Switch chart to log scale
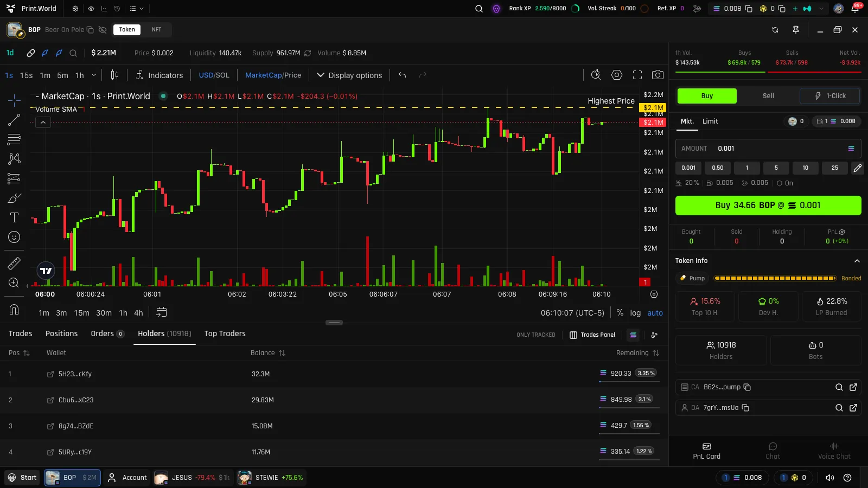Screen dimensions: 868x488 tap(635, 313)
